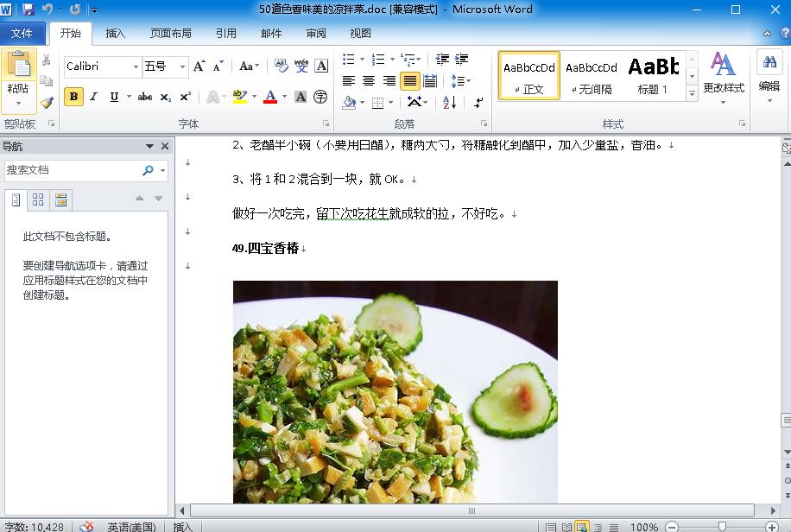
Task: Switch to search results view in navigation
Action: (x=61, y=199)
